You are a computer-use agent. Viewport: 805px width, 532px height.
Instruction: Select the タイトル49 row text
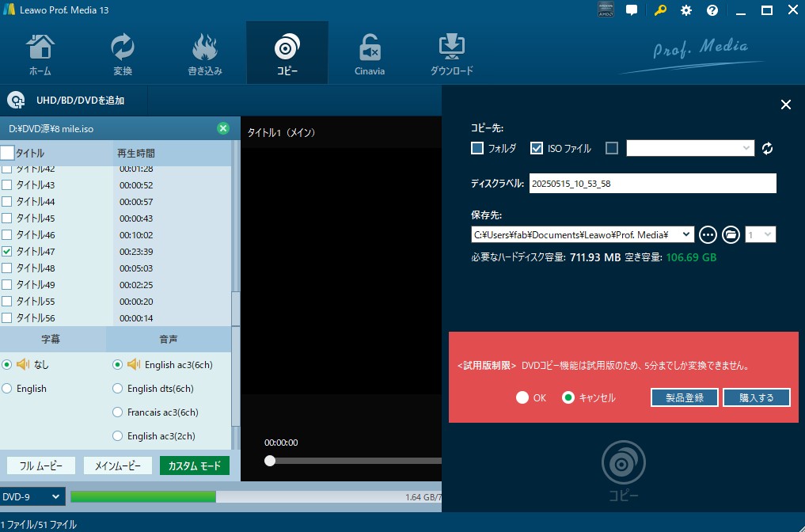36,284
